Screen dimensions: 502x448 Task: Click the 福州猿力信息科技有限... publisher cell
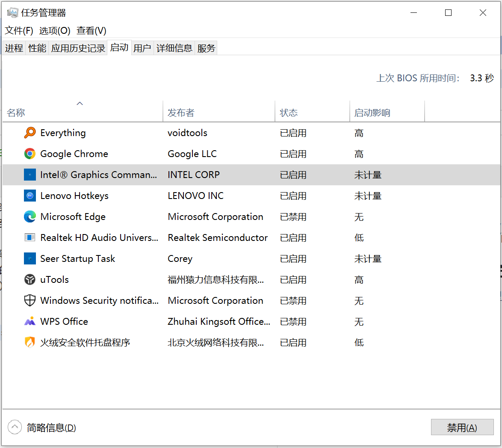tap(216, 279)
